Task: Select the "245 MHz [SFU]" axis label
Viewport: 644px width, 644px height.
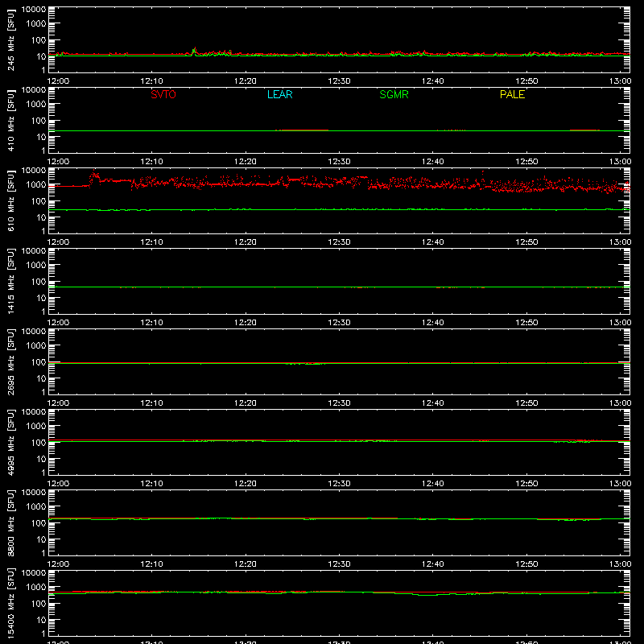Action: click(10, 39)
